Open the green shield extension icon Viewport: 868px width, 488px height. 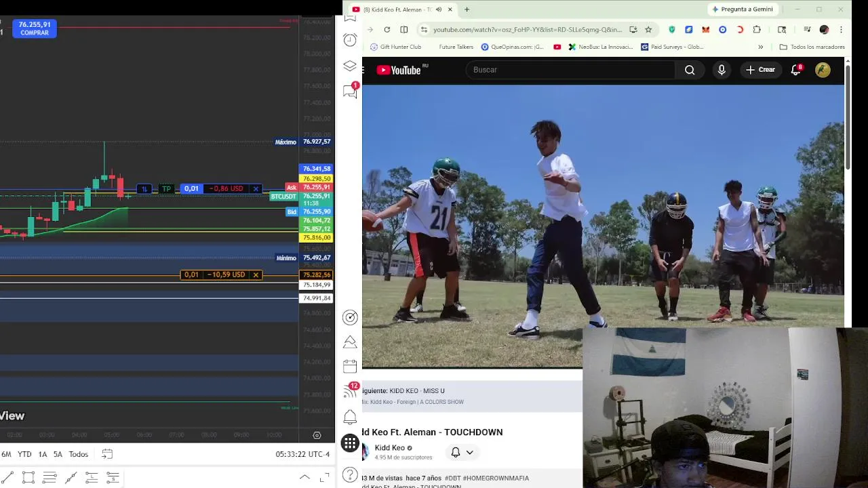coord(672,29)
